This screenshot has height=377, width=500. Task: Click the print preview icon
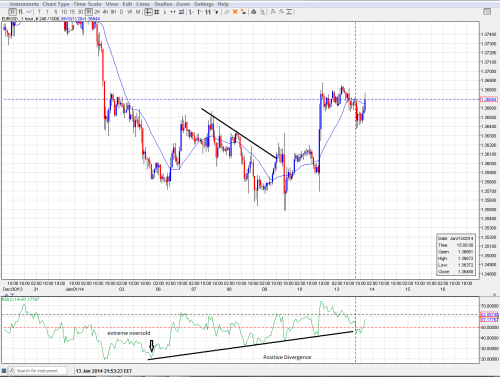pyautogui.click(x=262, y=12)
